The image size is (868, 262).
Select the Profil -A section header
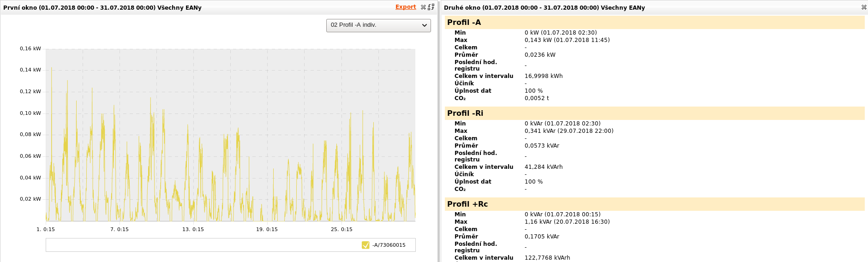point(464,23)
